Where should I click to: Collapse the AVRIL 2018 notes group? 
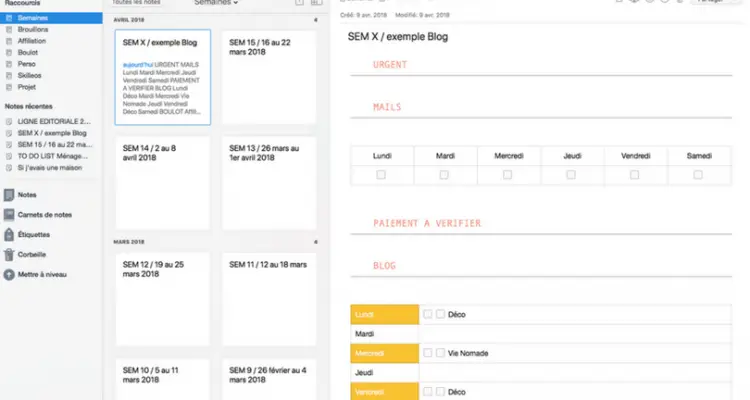[x=316, y=20]
